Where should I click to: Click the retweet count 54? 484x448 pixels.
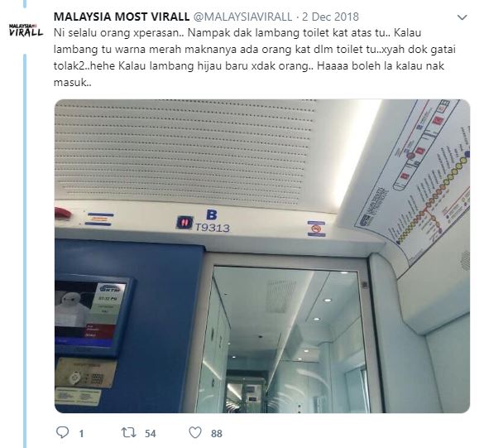click(x=151, y=433)
